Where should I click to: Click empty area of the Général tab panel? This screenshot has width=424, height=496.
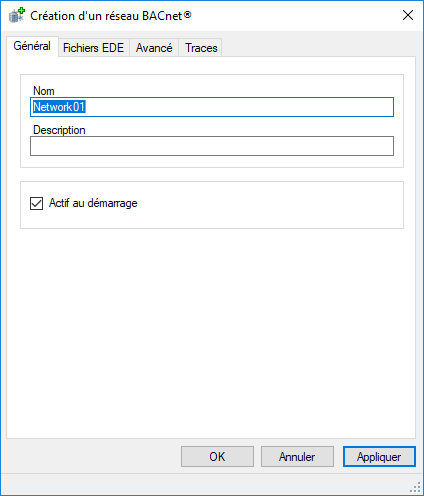[211, 333]
